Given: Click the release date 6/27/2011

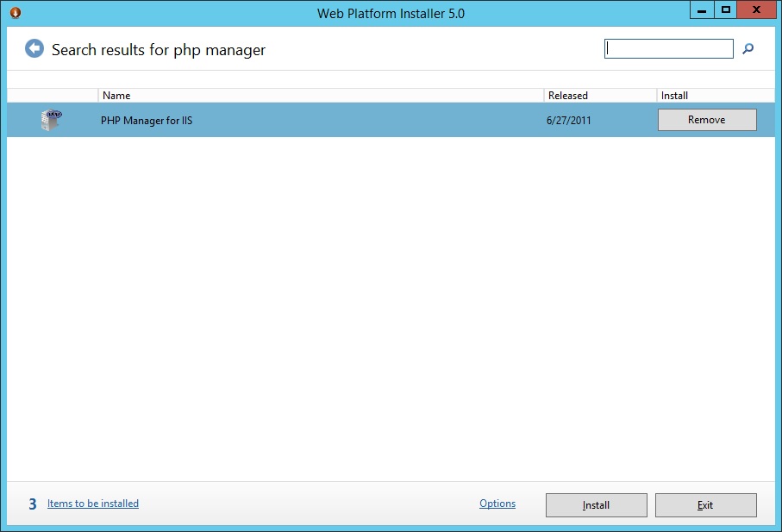Looking at the screenshot, I should pyautogui.click(x=568, y=121).
